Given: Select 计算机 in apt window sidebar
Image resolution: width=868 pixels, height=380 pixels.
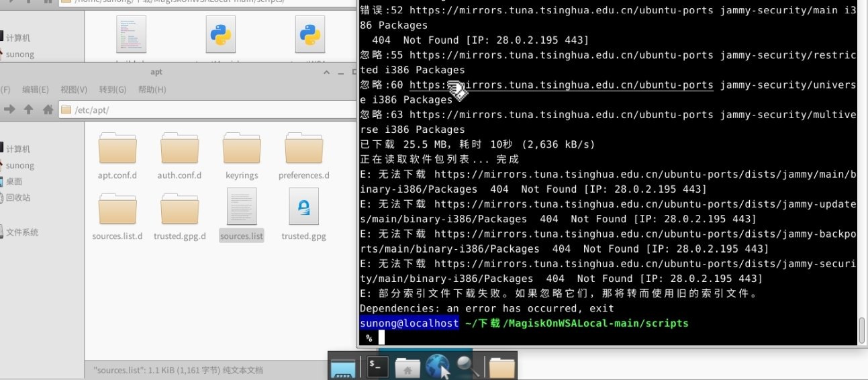Looking at the screenshot, I should 18,149.
